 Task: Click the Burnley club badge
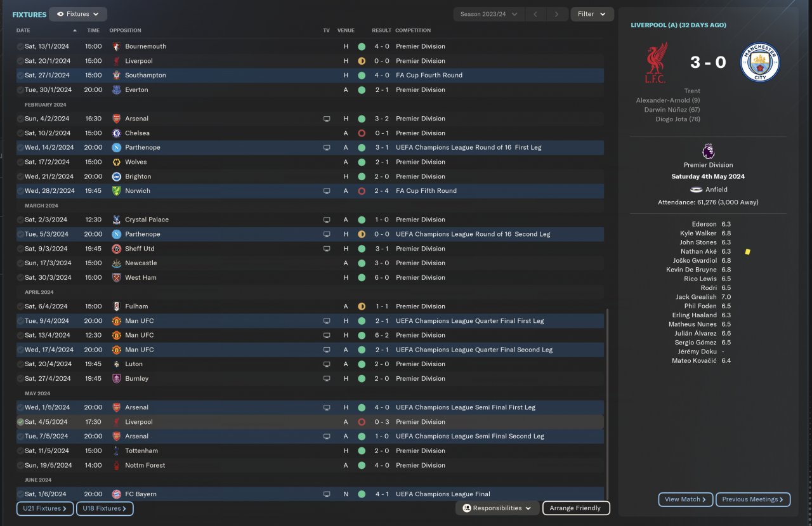(x=116, y=378)
